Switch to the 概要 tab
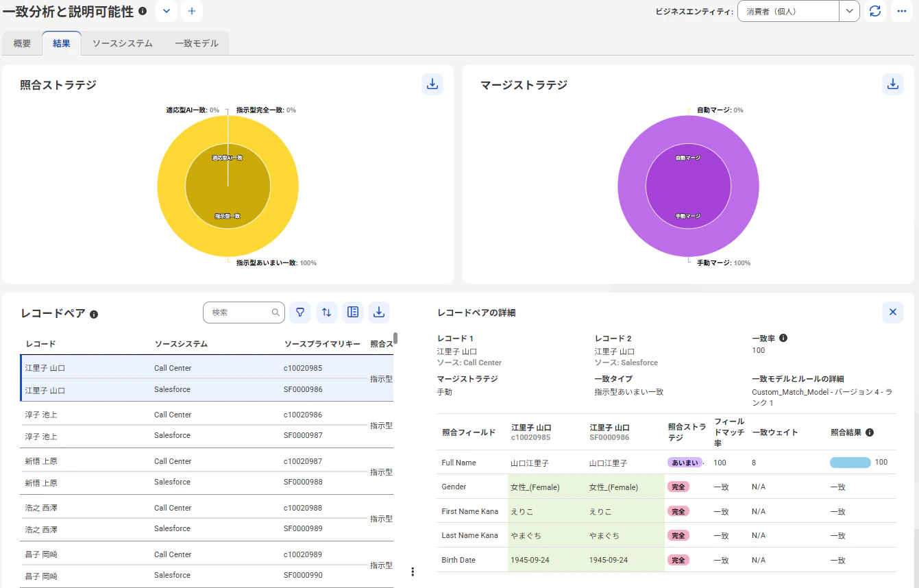 22,43
